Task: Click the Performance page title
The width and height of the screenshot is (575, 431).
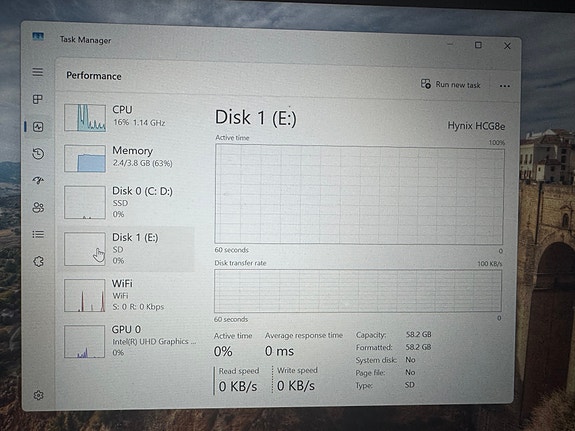Action: tap(94, 76)
